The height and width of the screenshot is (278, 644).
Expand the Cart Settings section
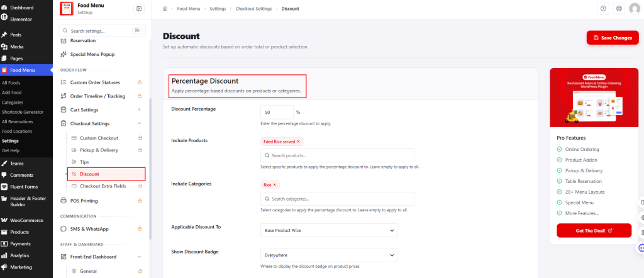(139, 109)
